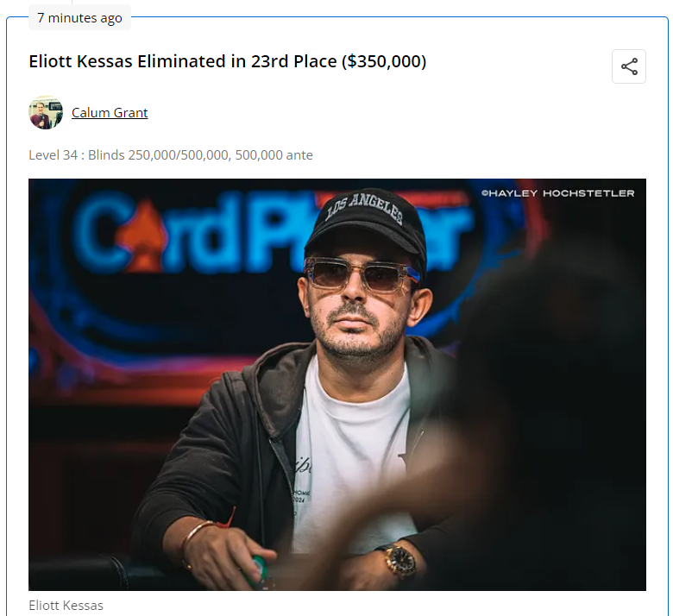Open Calum Grant's avatar picture
This screenshot has width=673, height=616.
(x=46, y=112)
